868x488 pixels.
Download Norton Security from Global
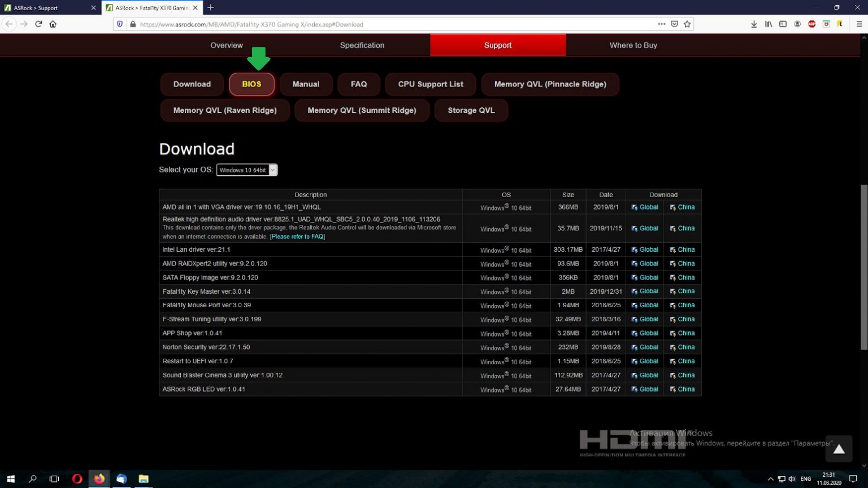point(645,347)
